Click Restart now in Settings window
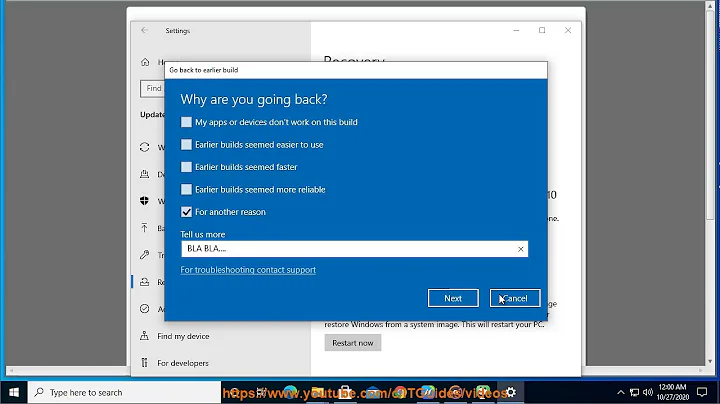 click(353, 343)
